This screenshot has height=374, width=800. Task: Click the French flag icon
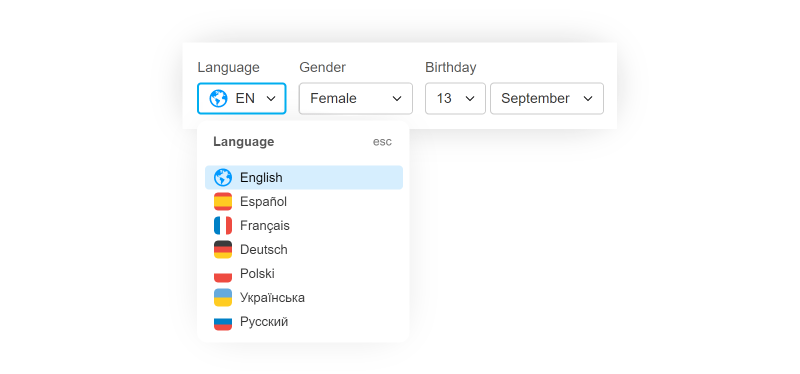pyautogui.click(x=223, y=226)
